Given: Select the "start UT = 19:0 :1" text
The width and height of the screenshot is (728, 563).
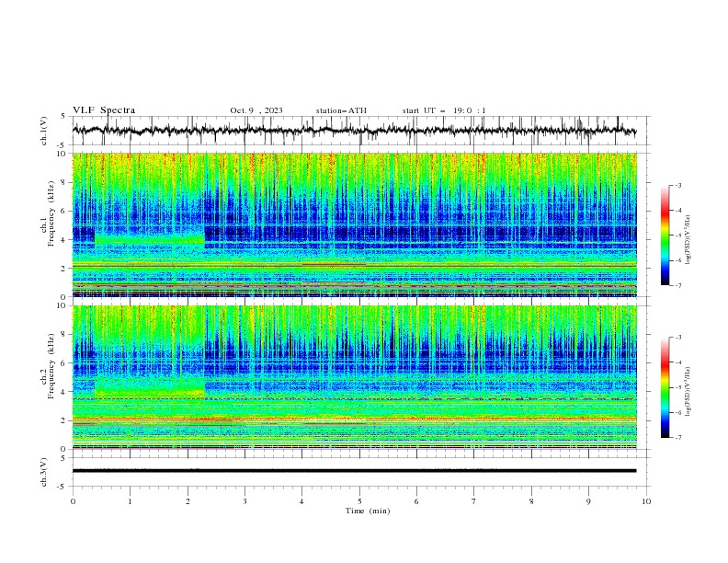Looking at the screenshot, I should coord(444,110).
